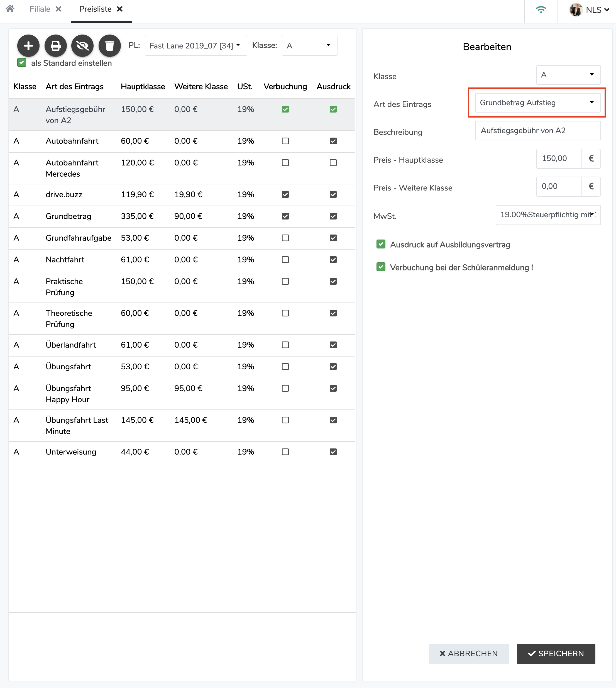The height and width of the screenshot is (688, 616).
Task: Add a new price list entry
Action: tap(28, 45)
